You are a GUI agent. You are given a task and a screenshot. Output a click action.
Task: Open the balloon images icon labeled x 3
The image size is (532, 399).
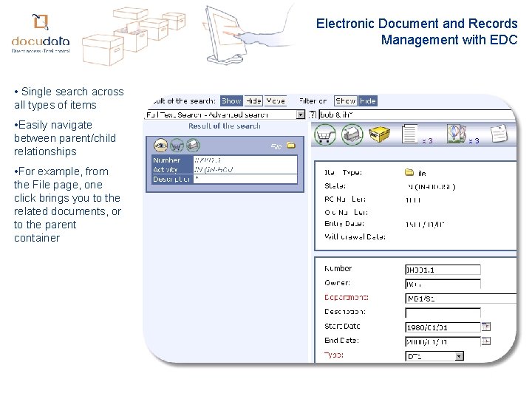pos(456,134)
